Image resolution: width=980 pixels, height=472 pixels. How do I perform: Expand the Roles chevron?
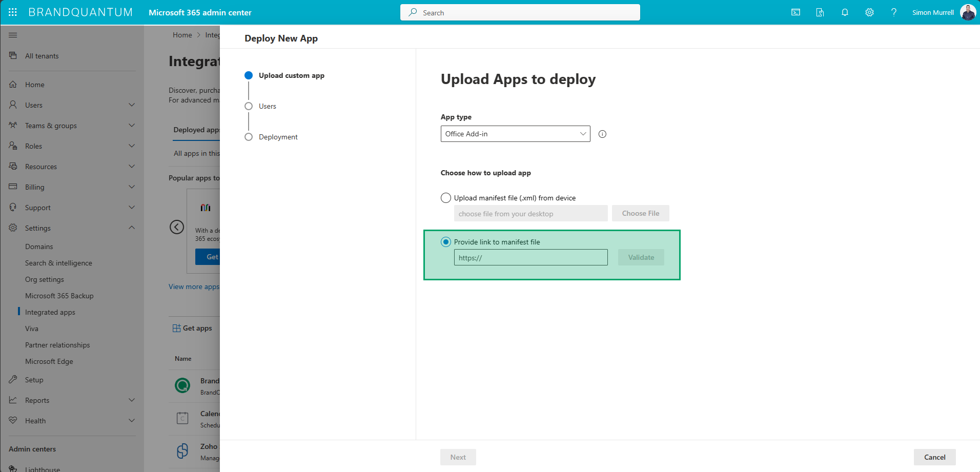tap(132, 146)
